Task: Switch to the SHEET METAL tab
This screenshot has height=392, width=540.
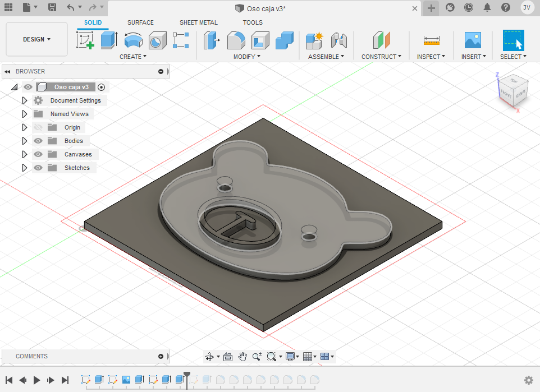Action: [198, 22]
